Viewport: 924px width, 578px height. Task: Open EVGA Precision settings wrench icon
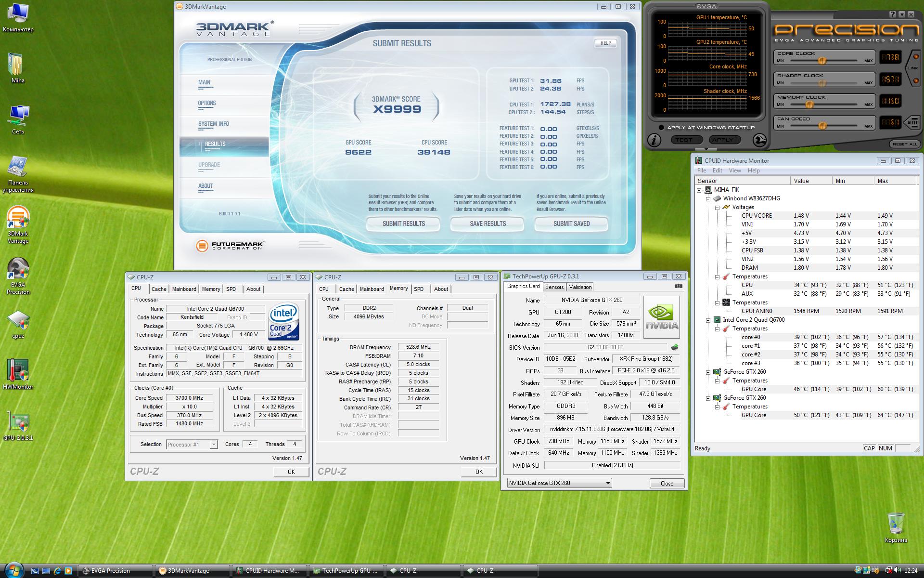[x=759, y=140]
